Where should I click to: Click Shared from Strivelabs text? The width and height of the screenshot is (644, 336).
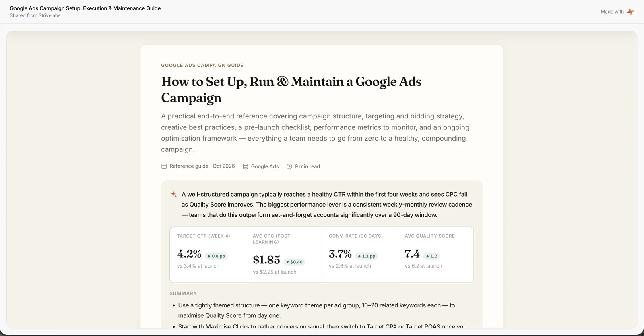(35, 15)
